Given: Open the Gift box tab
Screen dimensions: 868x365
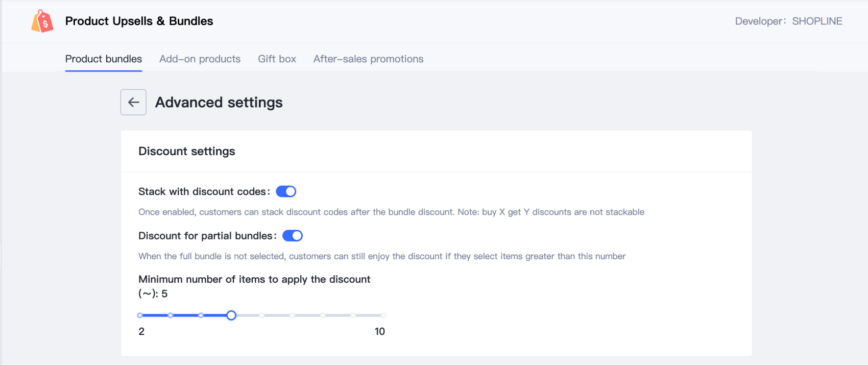Looking at the screenshot, I should [277, 59].
